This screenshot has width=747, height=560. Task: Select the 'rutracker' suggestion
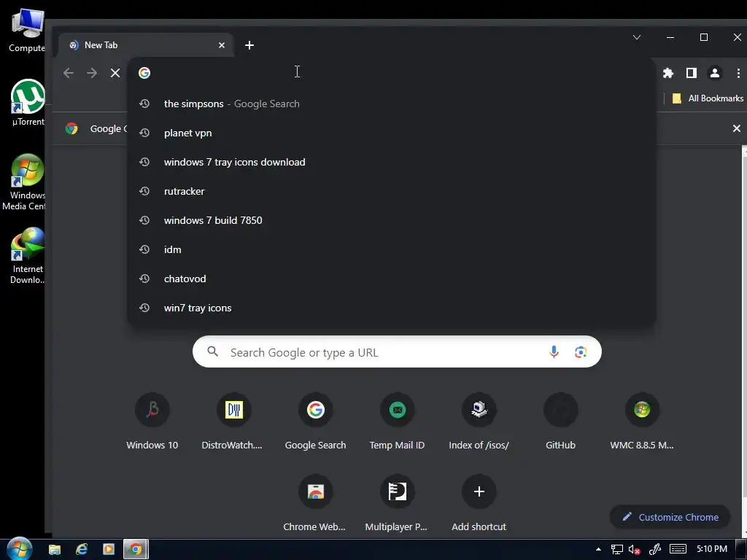pyautogui.click(x=392, y=191)
